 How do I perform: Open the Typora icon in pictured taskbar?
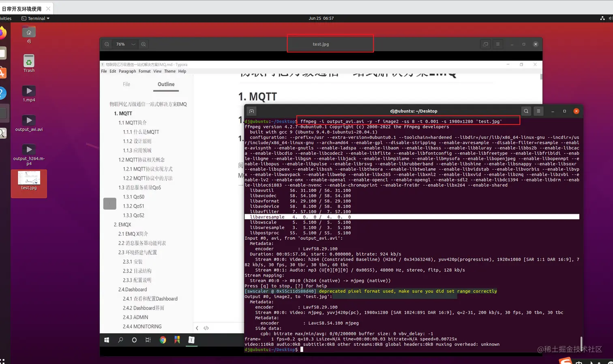click(x=191, y=340)
